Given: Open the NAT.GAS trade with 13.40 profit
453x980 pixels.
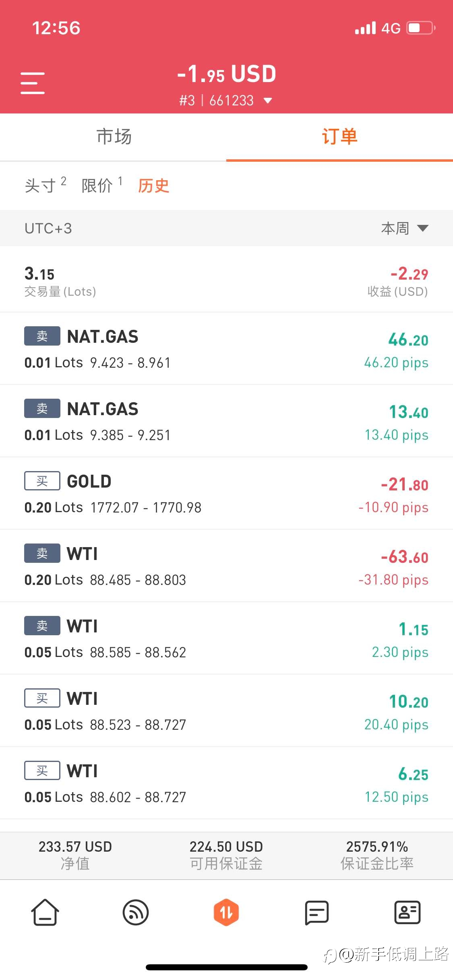Looking at the screenshot, I should coord(226,421).
